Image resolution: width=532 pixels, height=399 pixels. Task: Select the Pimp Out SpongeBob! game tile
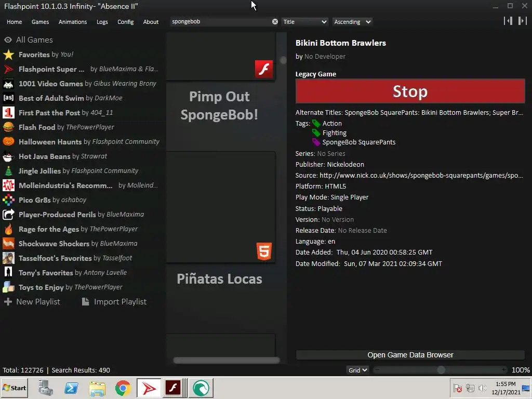point(220,106)
